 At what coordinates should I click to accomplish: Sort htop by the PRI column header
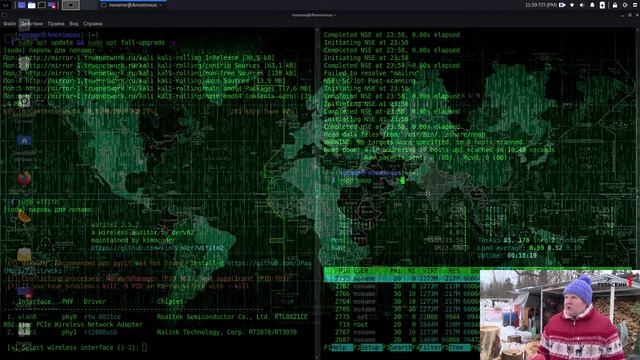(x=395, y=271)
